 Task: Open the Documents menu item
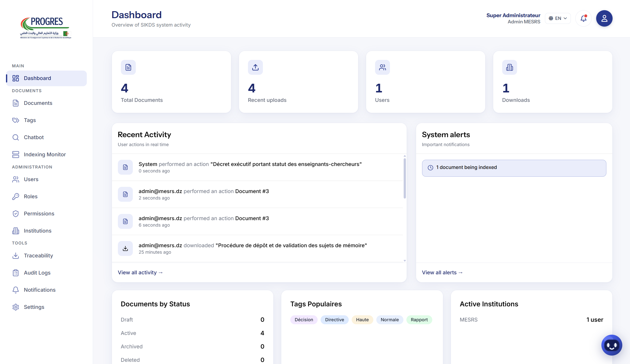click(47, 103)
